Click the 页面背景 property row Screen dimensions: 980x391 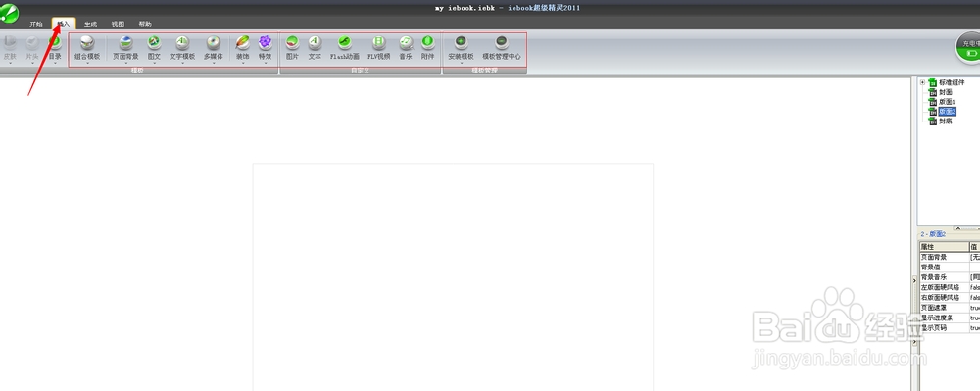[950, 257]
